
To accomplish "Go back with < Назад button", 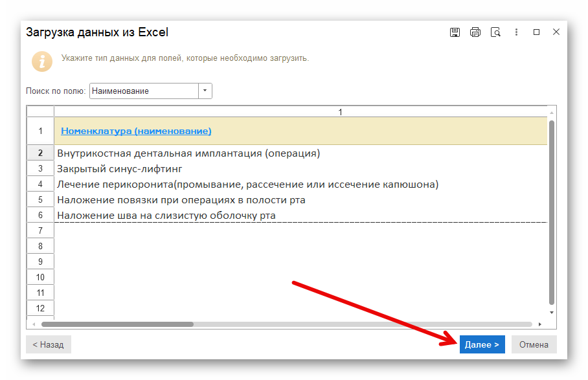I will point(48,344).
